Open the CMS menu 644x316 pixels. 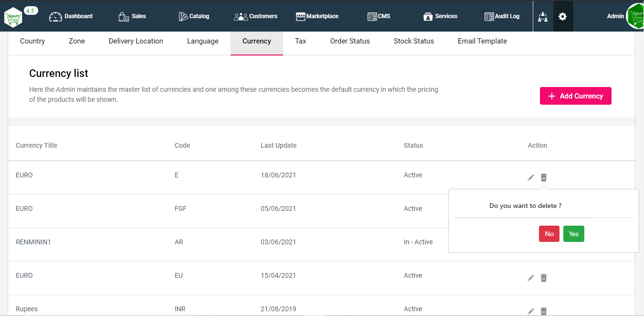379,16
